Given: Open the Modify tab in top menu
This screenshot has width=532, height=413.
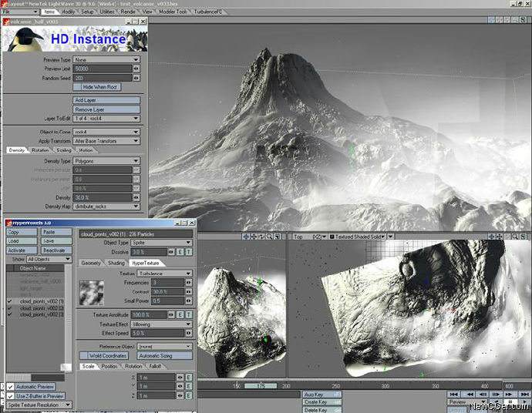Looking at the screenshot, I should [x=68, y=12].
